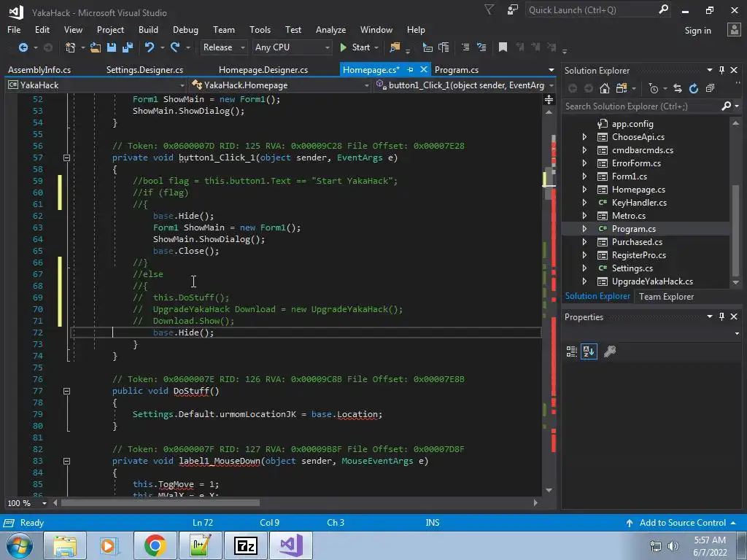Image resolution: width=747 pixels, height=560 pixels.
Task: Open the Debug menu
Action: click(x=185, y=29)
